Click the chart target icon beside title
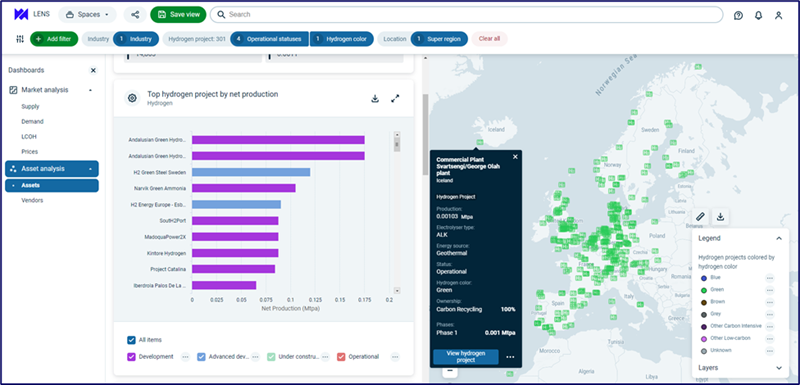Image resolution: width=800 pixels, height=385 pixels. click(x=132, y=98)
